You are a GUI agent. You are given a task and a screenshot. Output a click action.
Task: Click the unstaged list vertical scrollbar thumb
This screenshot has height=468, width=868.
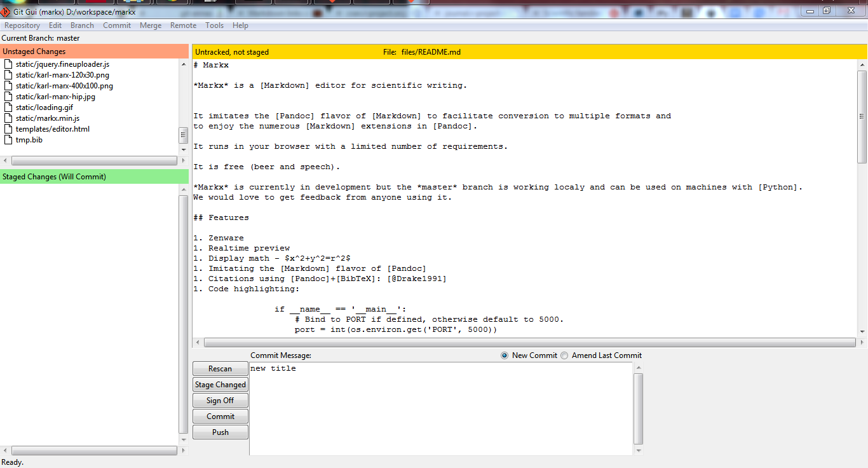point(184,135)
